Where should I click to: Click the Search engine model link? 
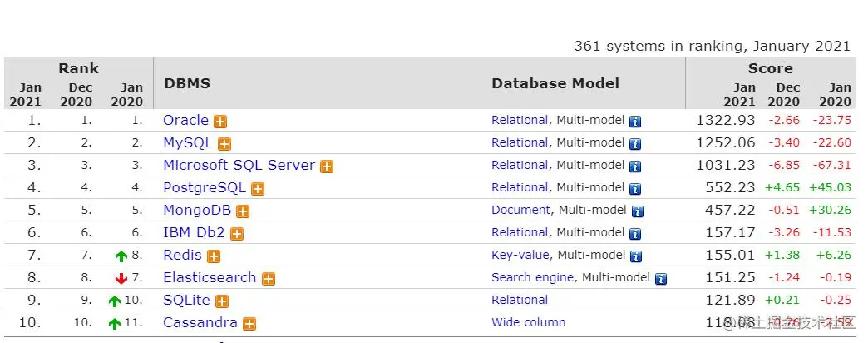point(532,277)
